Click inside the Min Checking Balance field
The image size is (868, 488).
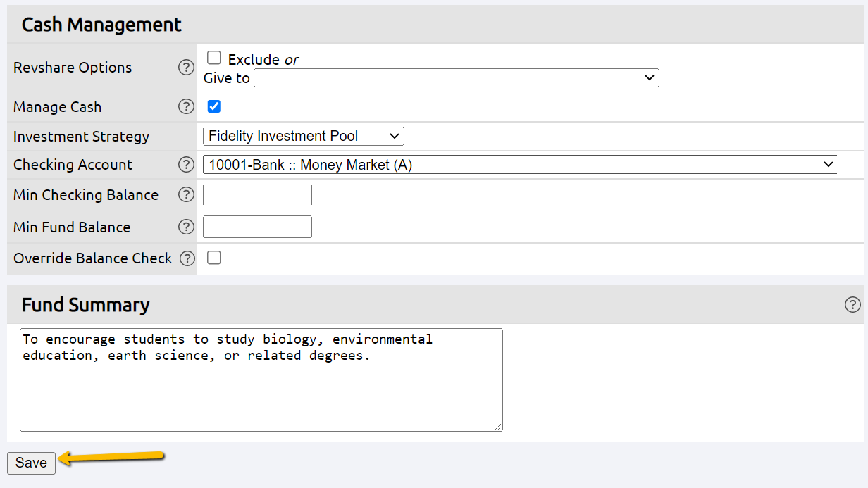click(x=256, y=194)
